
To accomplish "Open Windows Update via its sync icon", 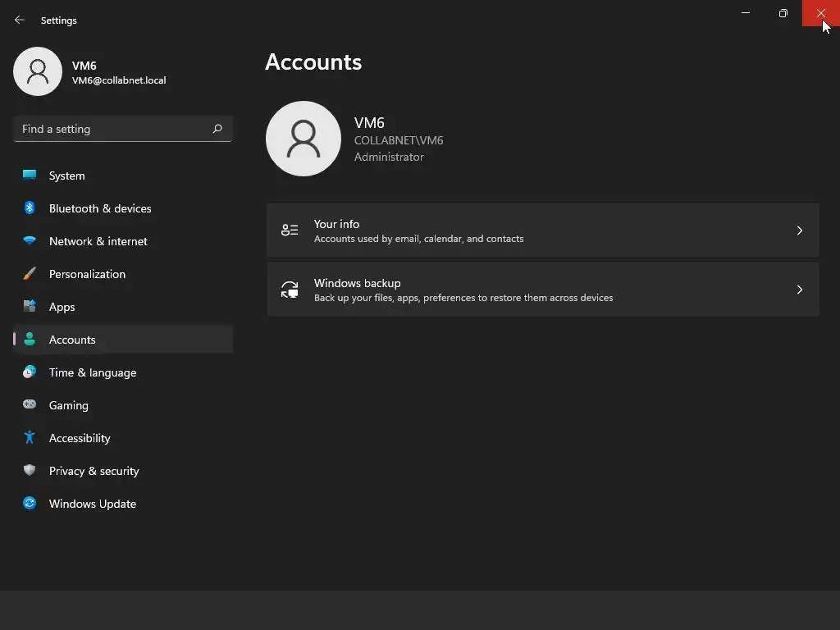I will 30,503.
